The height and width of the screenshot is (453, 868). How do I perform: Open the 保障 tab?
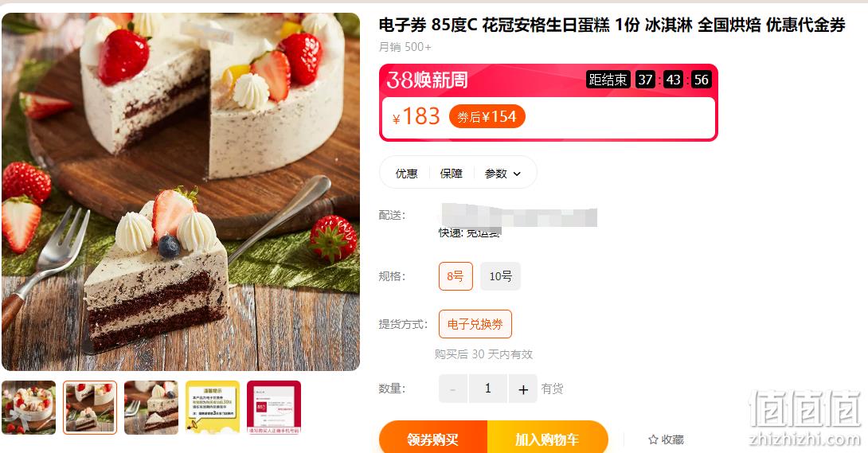click(452, 174)
